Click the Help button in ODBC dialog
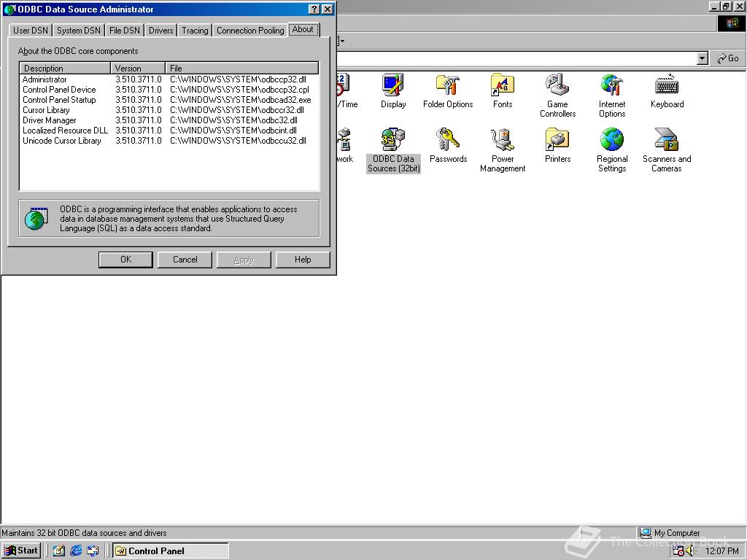747x560 pixels. coord(303,260)
